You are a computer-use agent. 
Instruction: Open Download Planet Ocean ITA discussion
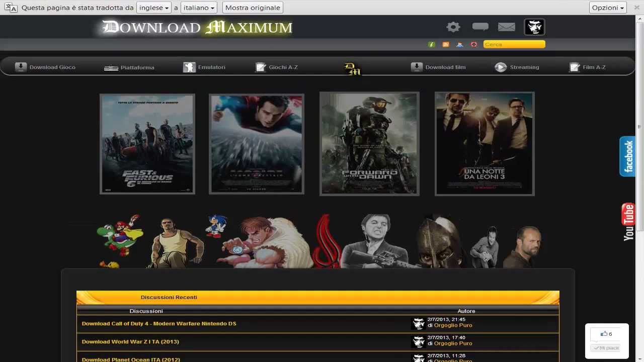[x=131, y=359]
